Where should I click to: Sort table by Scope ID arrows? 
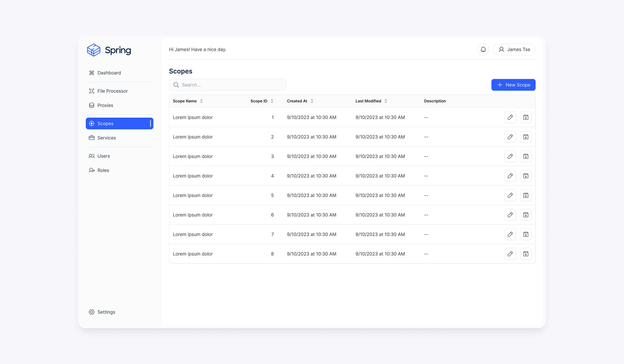coord(272,101)
